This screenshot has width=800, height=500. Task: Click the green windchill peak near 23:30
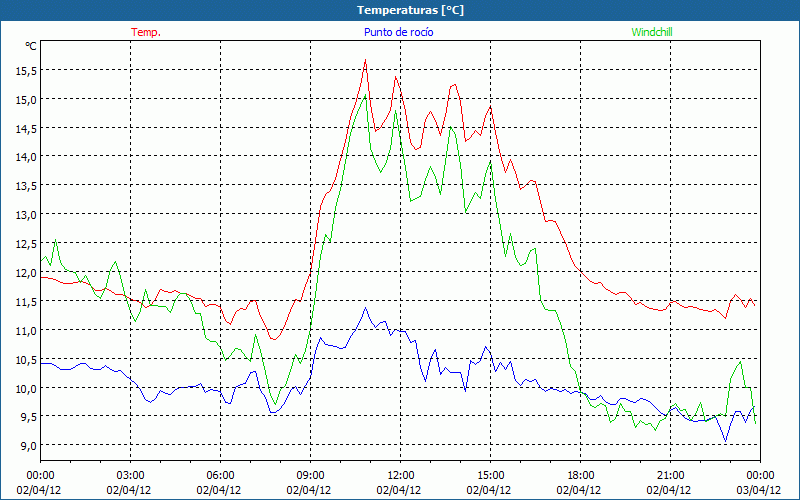tap(740, 362)
